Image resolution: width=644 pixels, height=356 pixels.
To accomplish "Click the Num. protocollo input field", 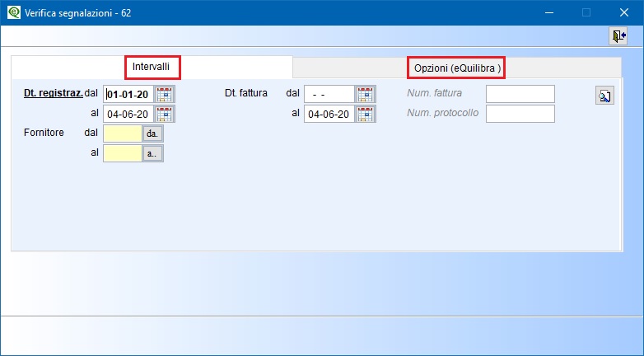I will pyautogui.click(x=520, y=114).
